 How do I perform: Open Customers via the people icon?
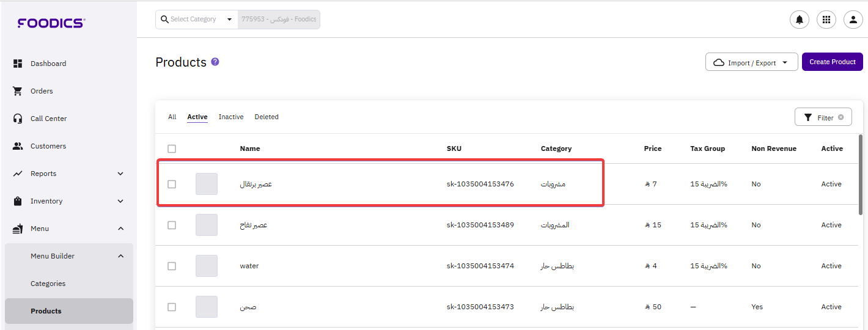(x=18, y=146)
